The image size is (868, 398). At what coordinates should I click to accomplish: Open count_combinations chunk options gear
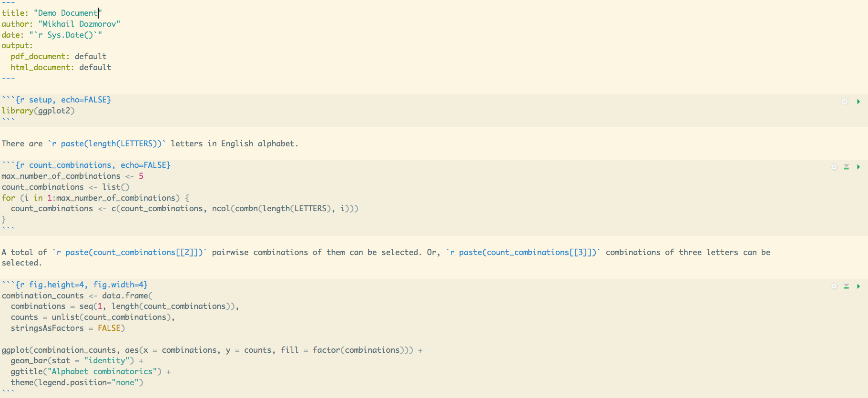pos(834,167)
